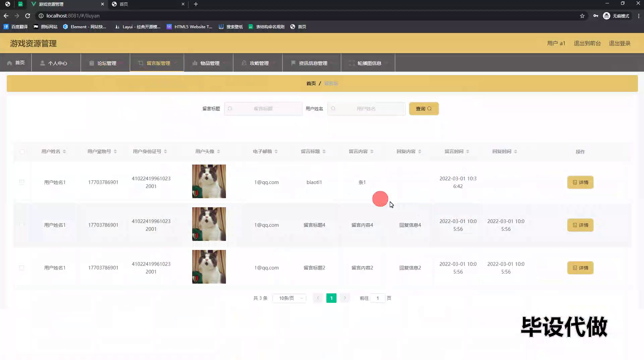
Task: Sort by the 用户姓名 column arrows
Action: [x=64, y=151]
